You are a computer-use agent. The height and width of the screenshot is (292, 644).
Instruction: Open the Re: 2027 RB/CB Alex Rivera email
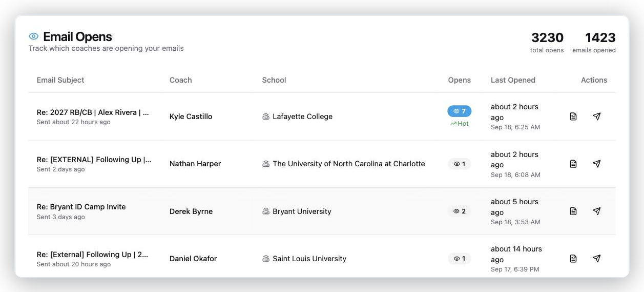pyautogui.click(x=93, y=112)
